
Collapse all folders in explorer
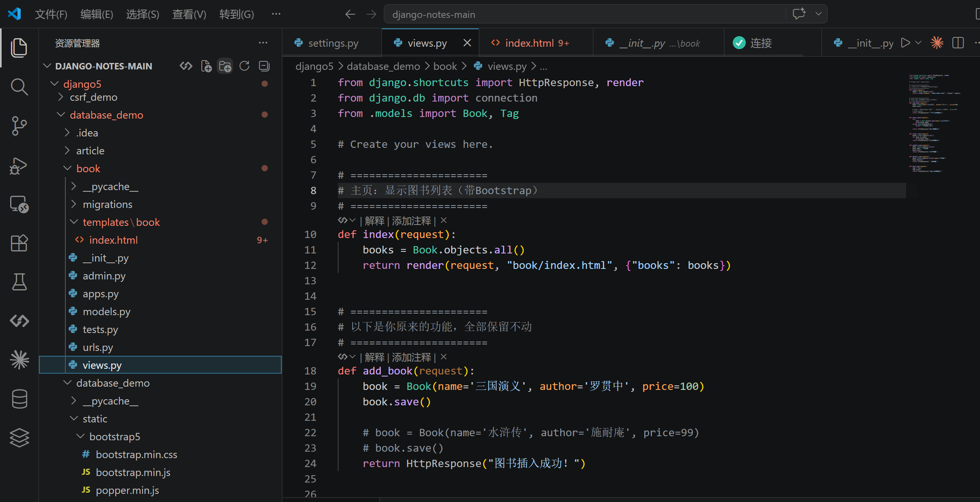click(x=264, y=66)
